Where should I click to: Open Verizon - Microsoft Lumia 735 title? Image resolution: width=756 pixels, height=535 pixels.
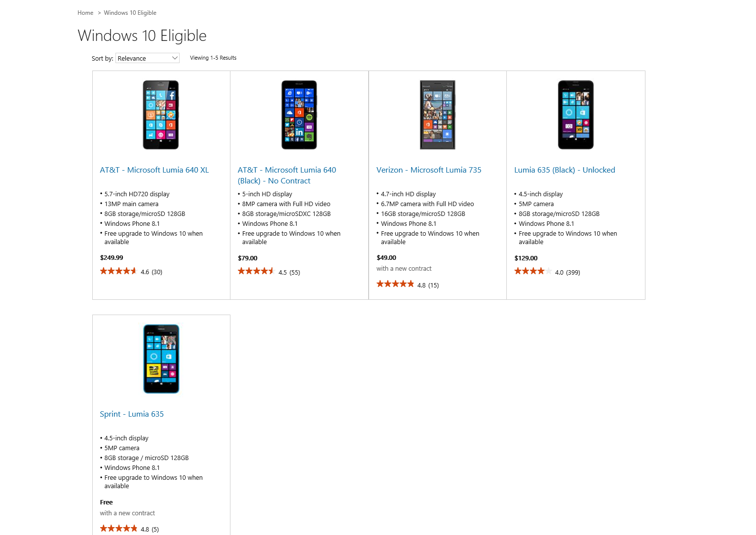click(x=429, y=170)
